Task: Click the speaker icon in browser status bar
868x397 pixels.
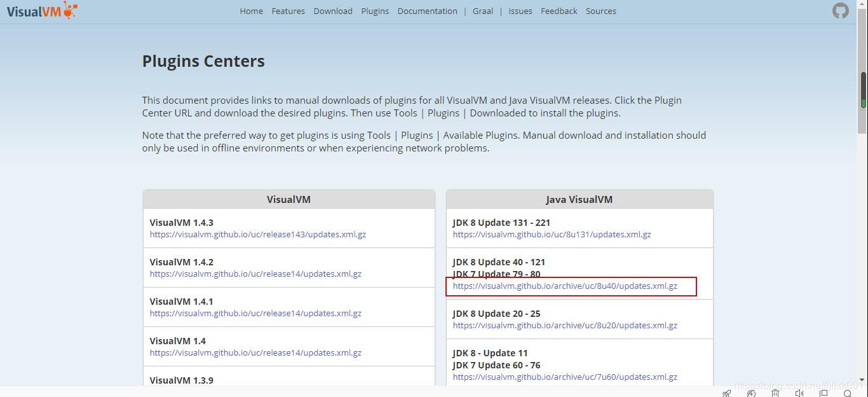Action: 799,393
